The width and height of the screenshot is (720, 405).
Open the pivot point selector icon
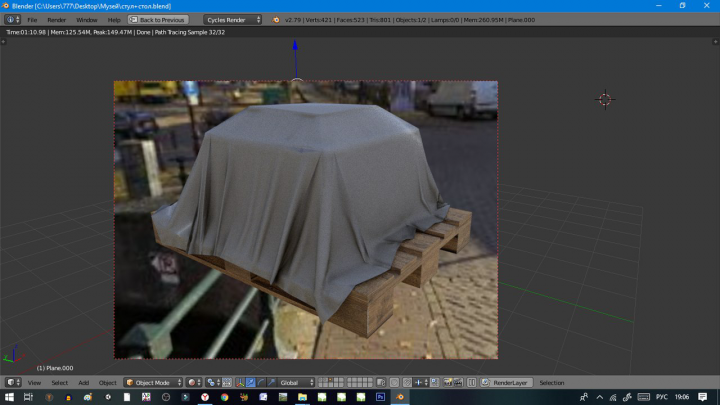[214, 382]
